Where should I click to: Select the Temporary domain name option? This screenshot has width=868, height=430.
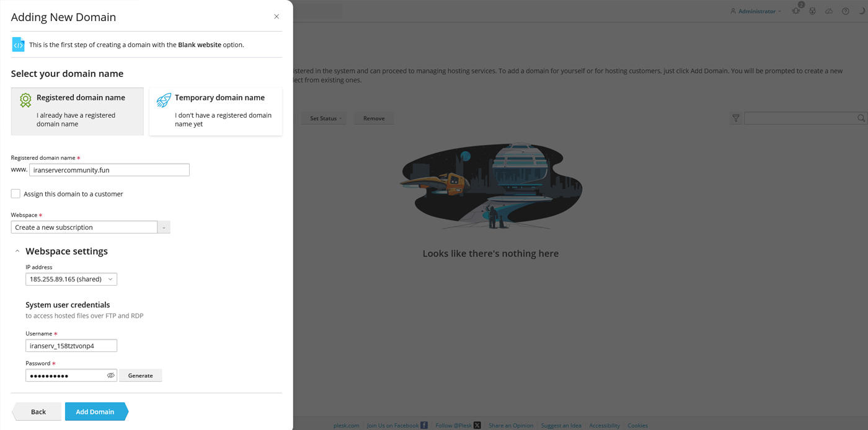(215, 111)
